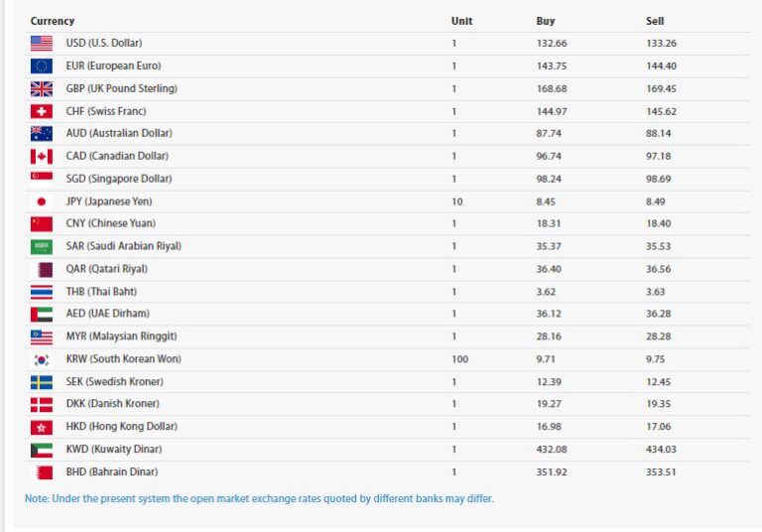Click the Unit column header
The image size is (762, 532).
pyautogui.click(x=461, y=21)
